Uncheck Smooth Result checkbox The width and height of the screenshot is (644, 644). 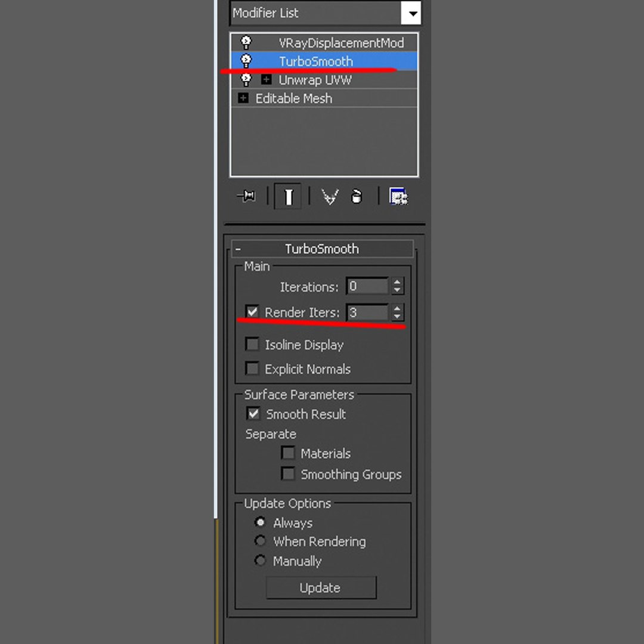(253, 414)
